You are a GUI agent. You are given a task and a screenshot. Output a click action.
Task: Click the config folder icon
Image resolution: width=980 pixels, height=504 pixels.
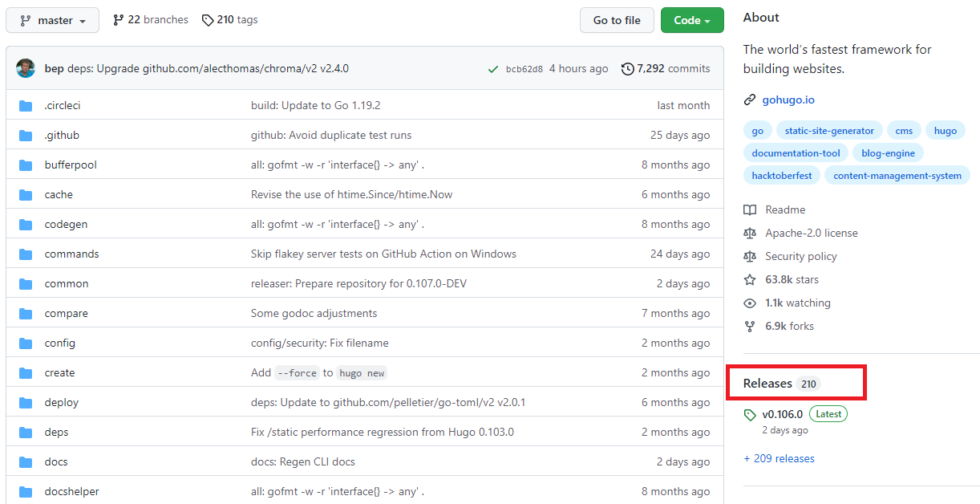26,343
